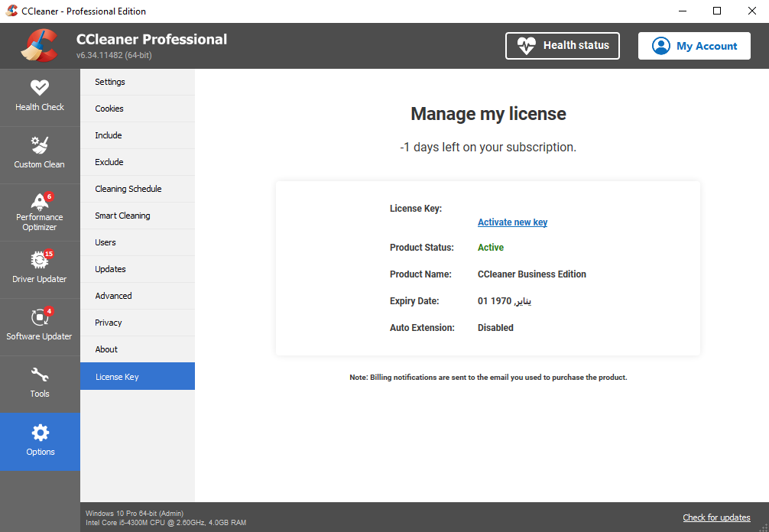Open the Custom Clean broom icon
The height and width of the screenshot is (532, 769).
(39, 145)
